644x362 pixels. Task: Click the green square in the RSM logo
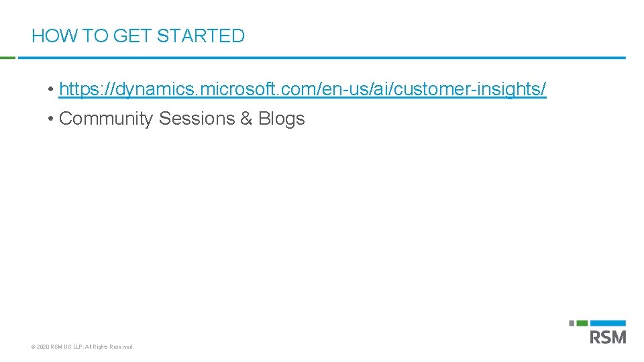click(x=582, y=323)
